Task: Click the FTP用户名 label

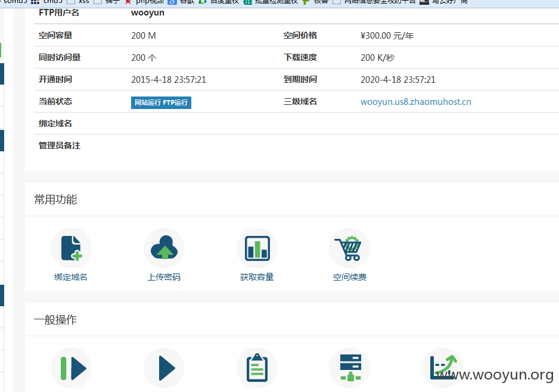Action: (59, 13)
